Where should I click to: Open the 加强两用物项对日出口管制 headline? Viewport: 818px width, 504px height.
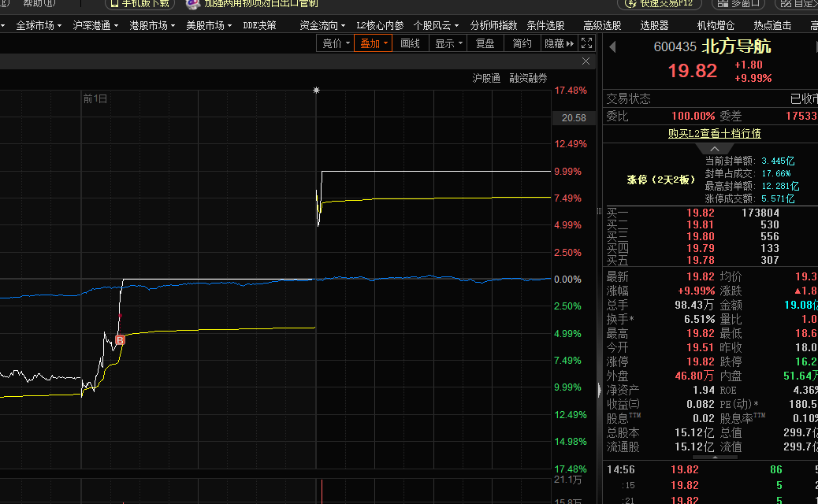(x=261, y=4)
